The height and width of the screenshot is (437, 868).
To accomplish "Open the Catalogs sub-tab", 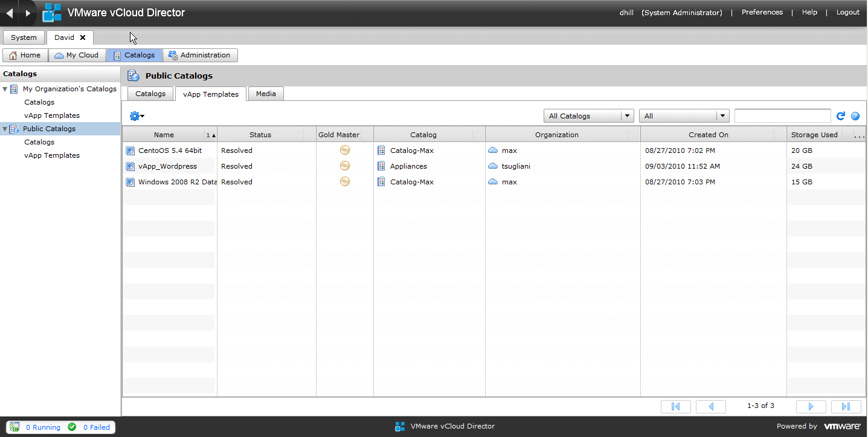I will pyautogui.click(x=150, y=94).
